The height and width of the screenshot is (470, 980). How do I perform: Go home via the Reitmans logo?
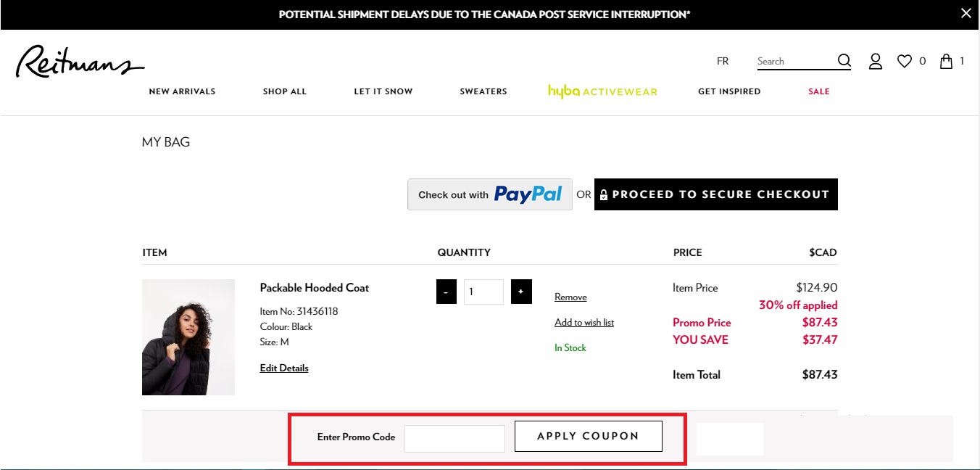click(x=80, y=62)
